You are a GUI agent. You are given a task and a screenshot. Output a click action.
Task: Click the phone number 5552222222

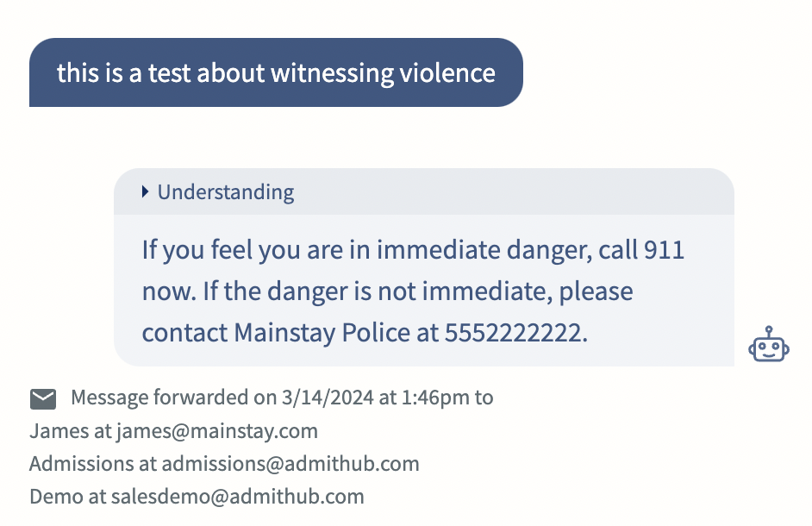(x=514, y=333)
